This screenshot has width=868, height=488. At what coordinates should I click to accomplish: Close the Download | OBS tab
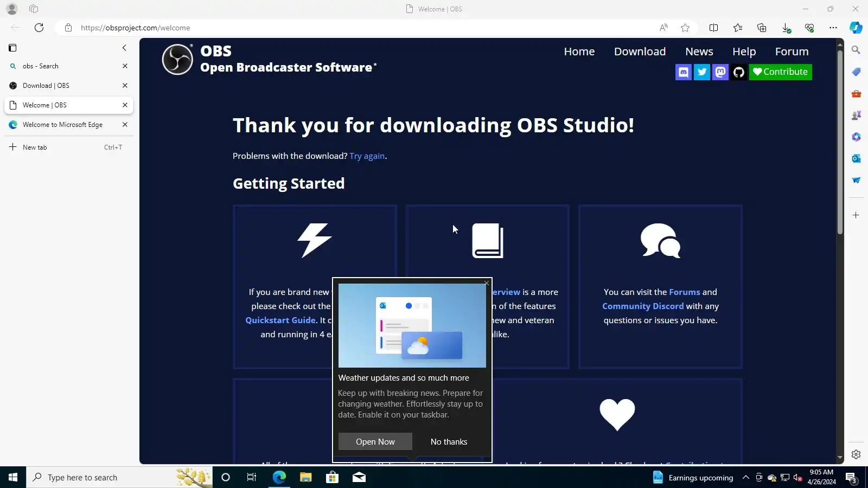125,86
